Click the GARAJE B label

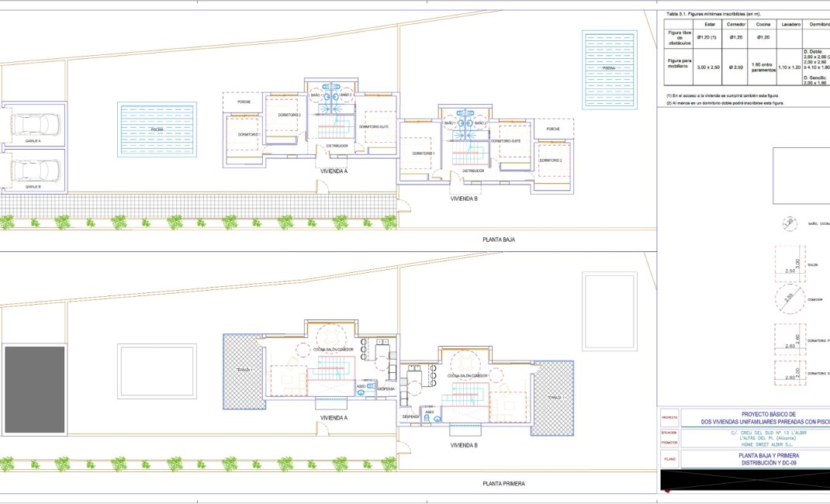(x=33, y=187)
